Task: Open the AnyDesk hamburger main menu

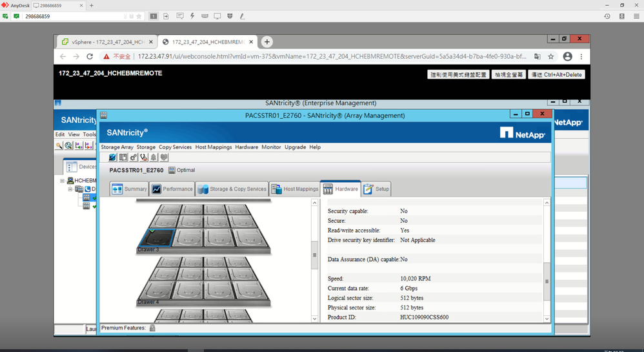Action: 636,16
